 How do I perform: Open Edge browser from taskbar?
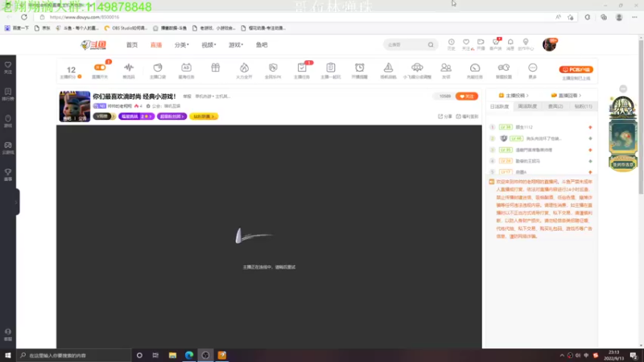pos(189,355)
